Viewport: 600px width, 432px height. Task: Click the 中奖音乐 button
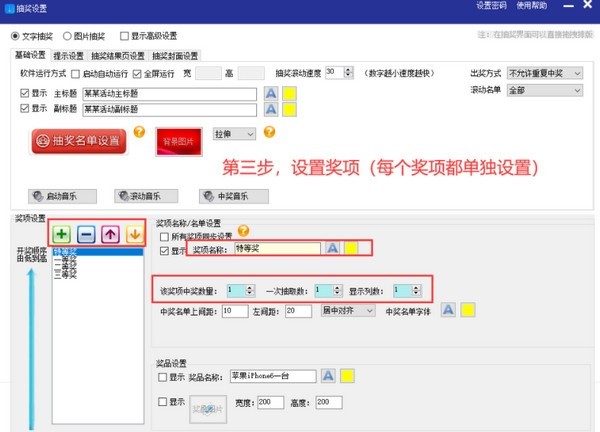tap(234, 196)
